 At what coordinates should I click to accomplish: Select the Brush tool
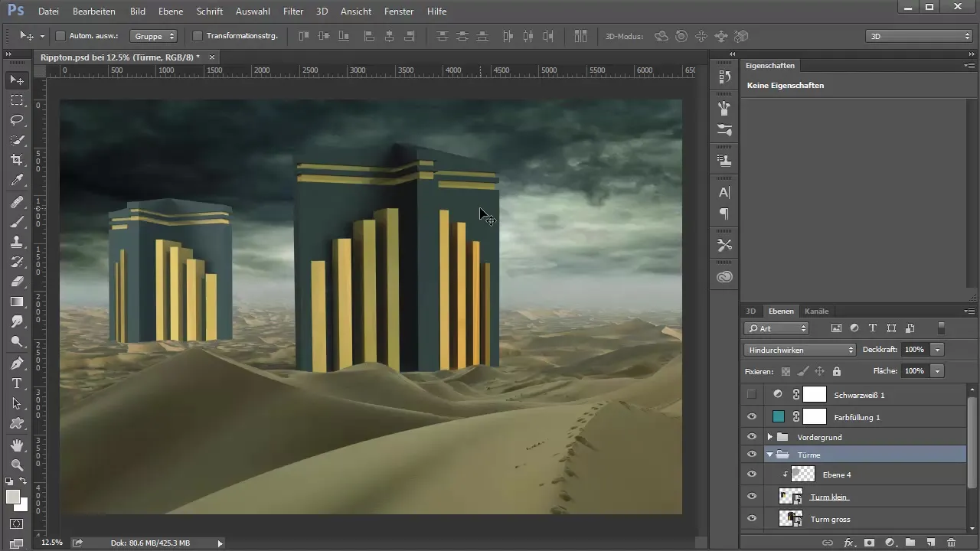(x=16, y=222)
